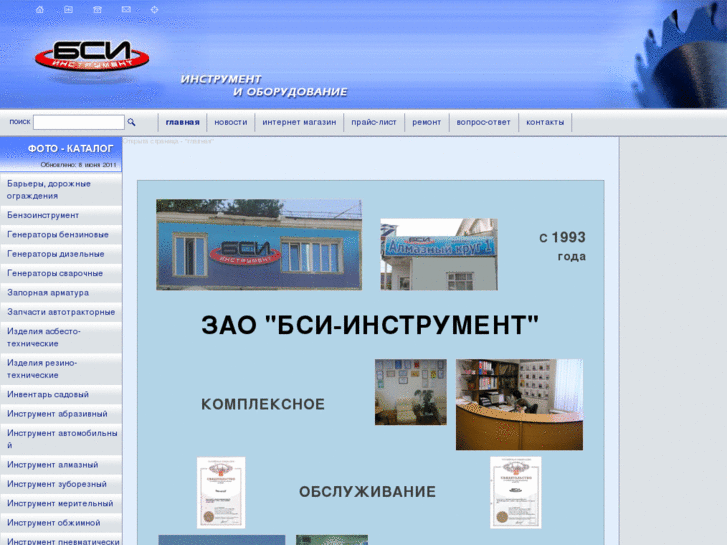
Task: Open Инструмент обжимной category
Action: click(x=61, y=523)
